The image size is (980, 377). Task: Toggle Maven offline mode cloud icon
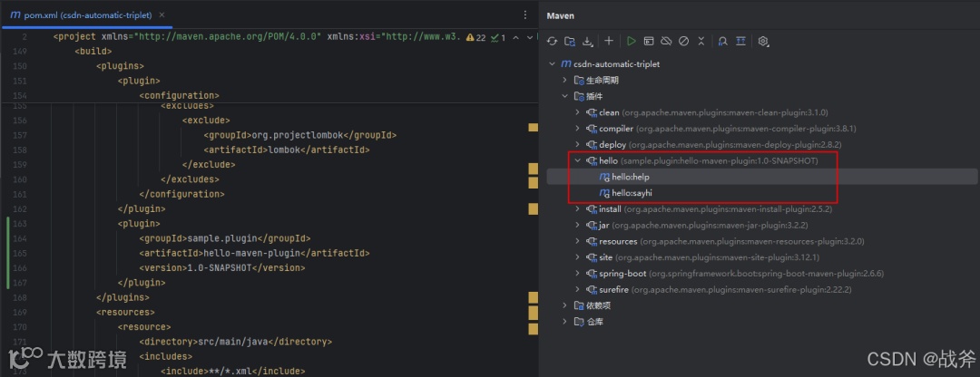(666, 41)
